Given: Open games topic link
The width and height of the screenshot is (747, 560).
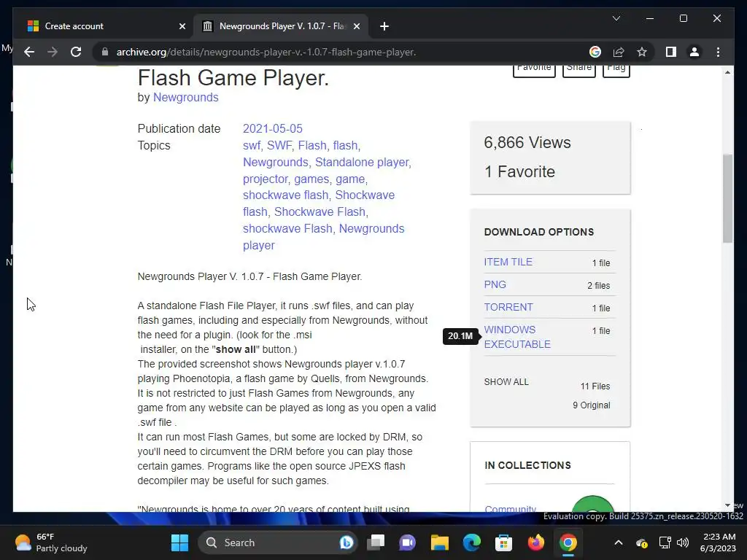Looking at the screenshot, I should (311, 179).
